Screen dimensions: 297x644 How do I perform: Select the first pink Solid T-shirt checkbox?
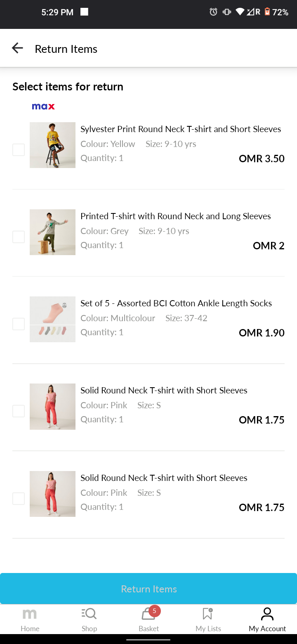click(19, 411)
